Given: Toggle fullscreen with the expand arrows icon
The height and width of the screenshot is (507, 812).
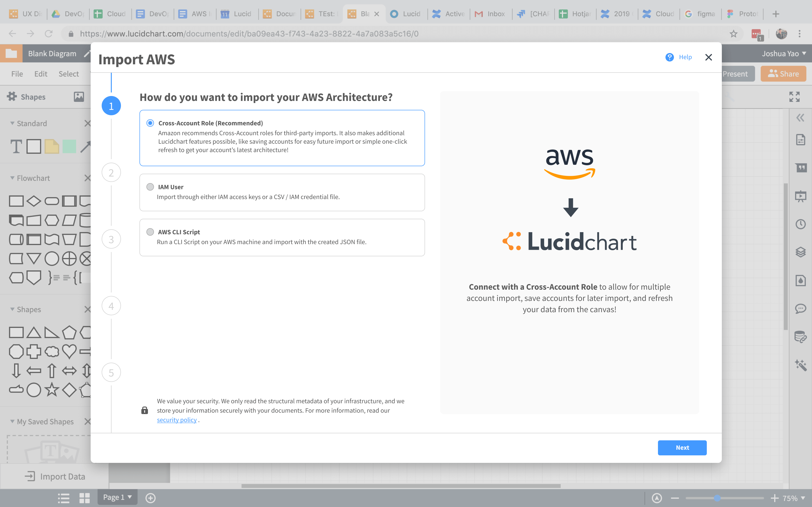Looking at the screenshot, I should point(794,96).
